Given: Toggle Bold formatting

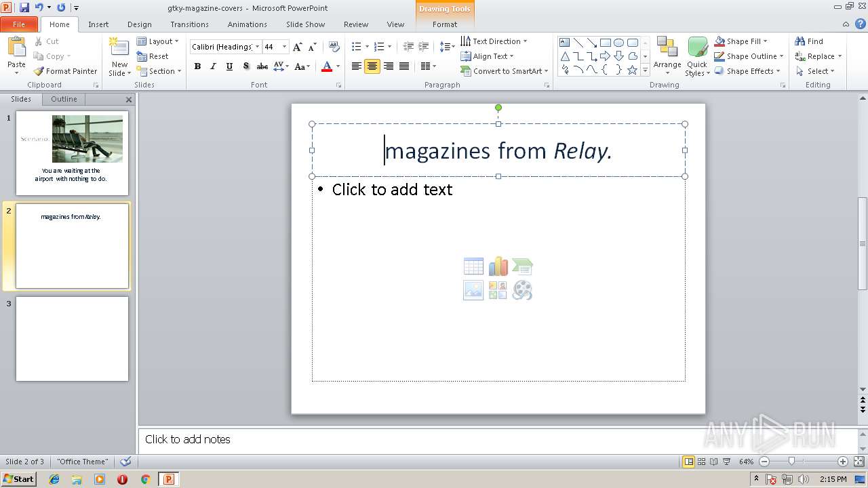Looking at the screenshot, I should tap(197, 66).
